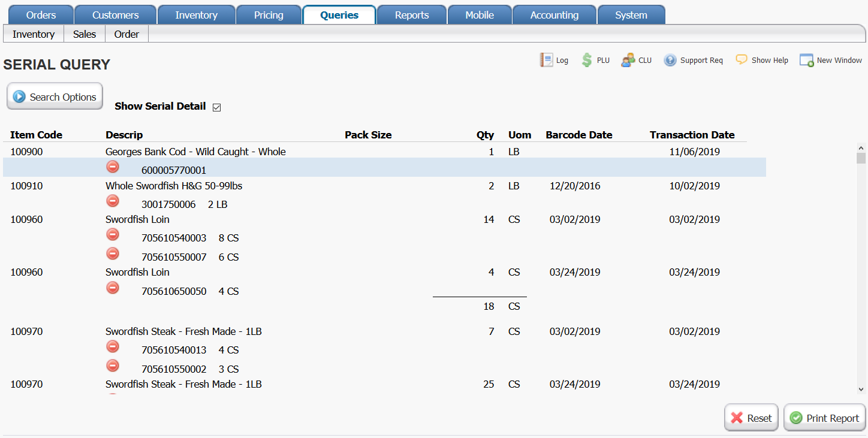Click the Print Report button
This screenshot has width=868, height=438.
(825, 418)
